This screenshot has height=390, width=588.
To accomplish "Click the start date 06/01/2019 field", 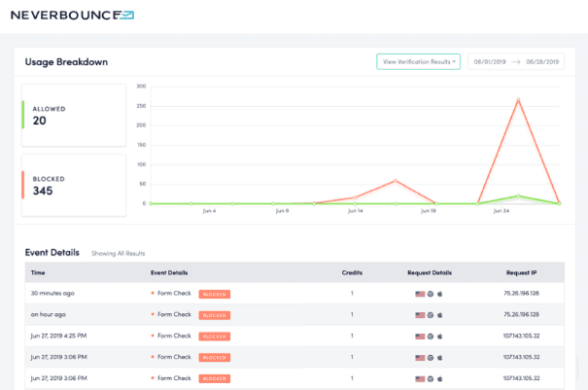I will [490, 61].
